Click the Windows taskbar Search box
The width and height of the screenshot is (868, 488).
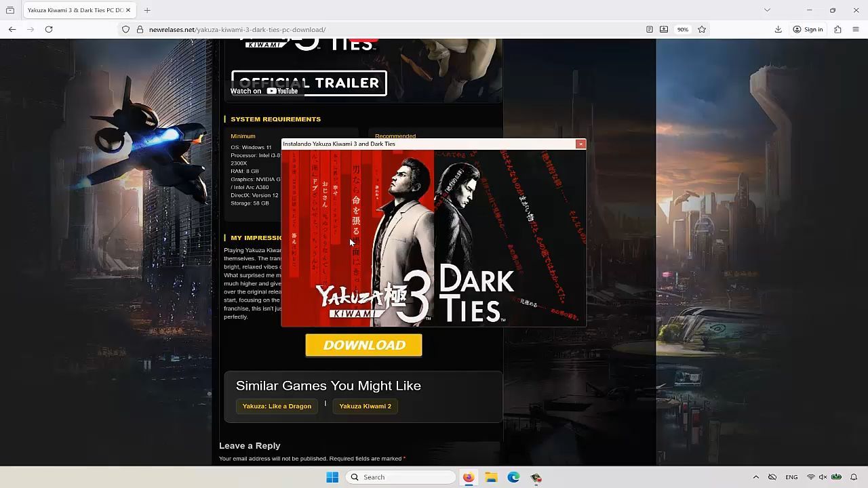[x=401, y=477]
